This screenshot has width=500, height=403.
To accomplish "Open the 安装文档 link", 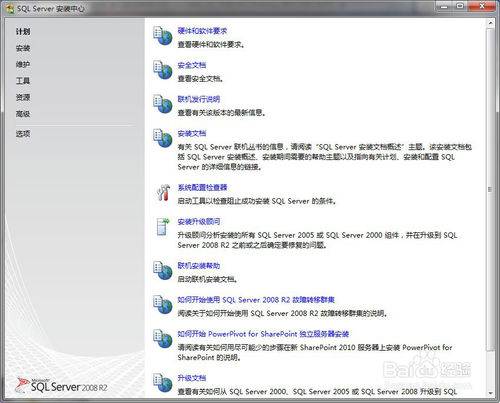I will pos(191,133).
